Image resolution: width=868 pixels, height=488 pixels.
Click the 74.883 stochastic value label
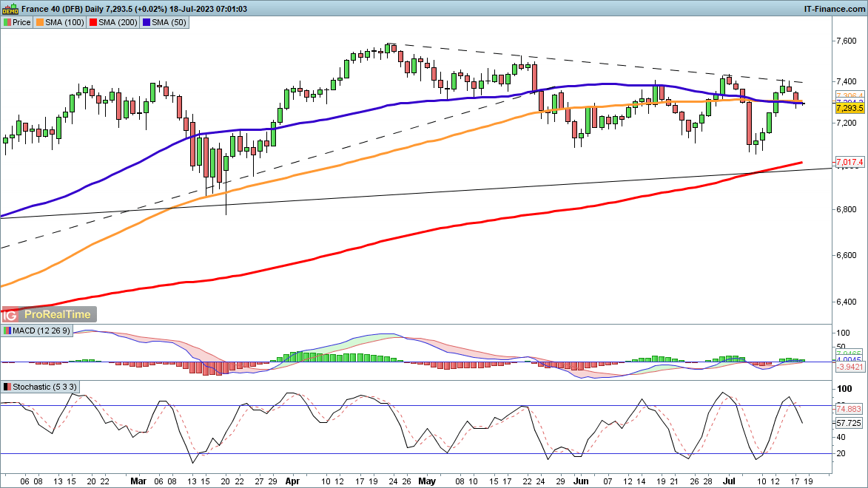(x=850, y=409)
